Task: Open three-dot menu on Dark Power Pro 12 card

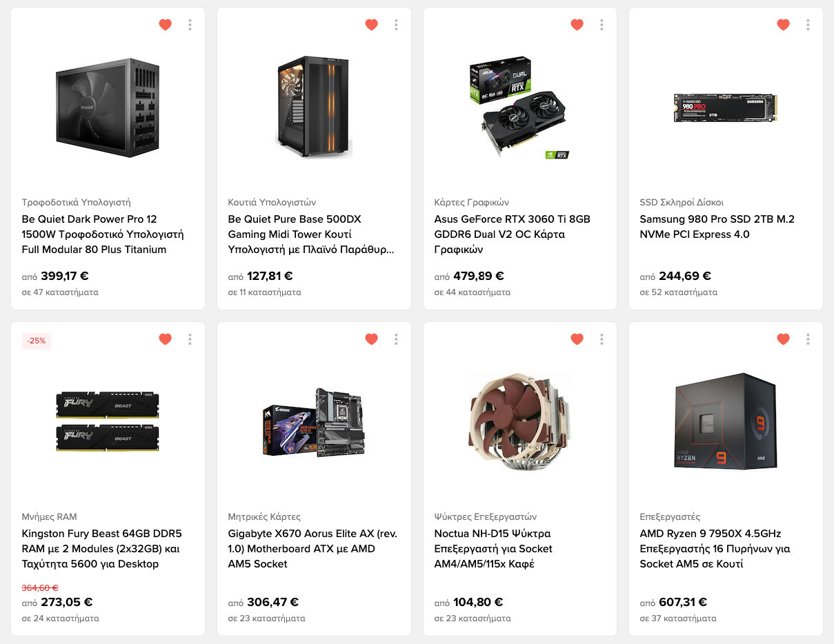Action: (190, 25)
